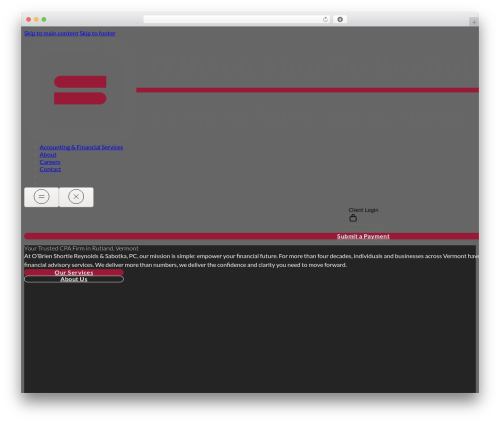Screen dimensions: 500x423
Task: Open the Contact menu item
Action: tap(50, 169)
